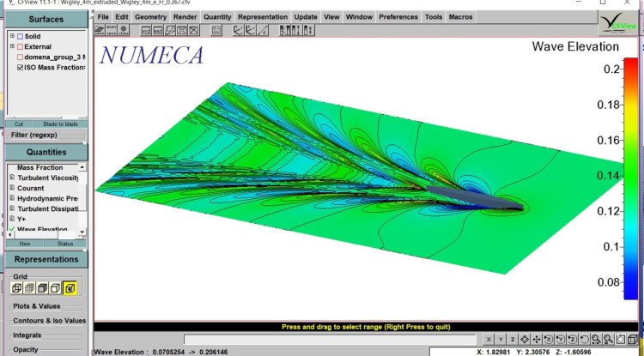Click the second view layout icon in toolbar
Image resolution: width=644 pixels, height=356 pixels.
[158, 30]
